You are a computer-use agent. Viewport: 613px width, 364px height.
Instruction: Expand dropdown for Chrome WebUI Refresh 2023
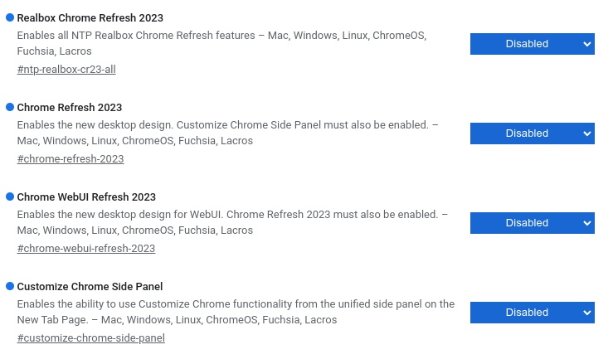532,223
